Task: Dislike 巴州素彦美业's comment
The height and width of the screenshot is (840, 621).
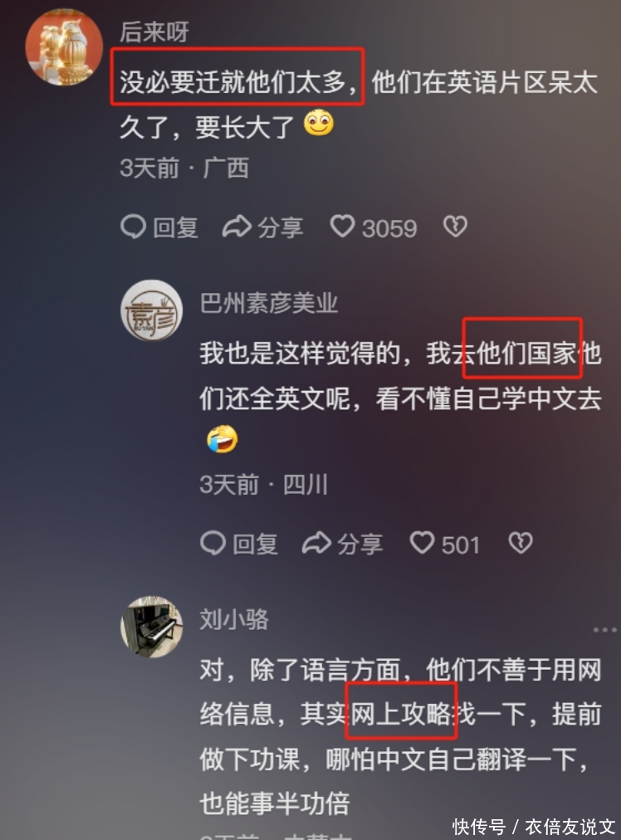Action: 521,543
